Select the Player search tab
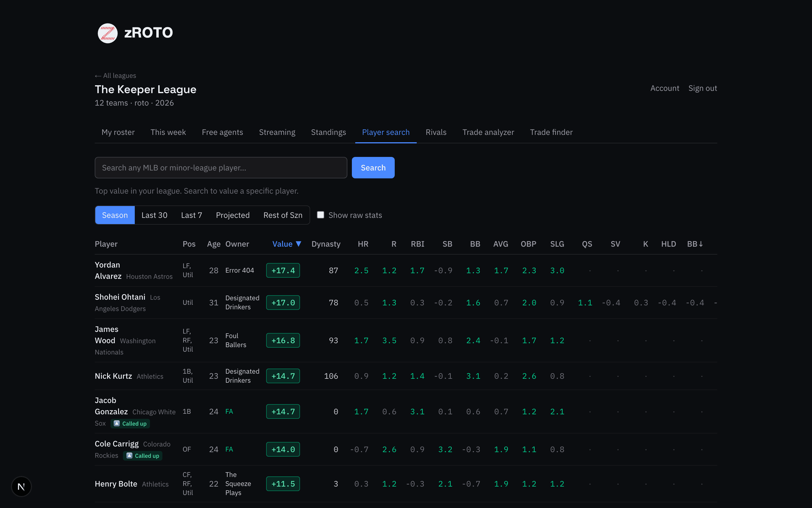 [x=386, y=132]
